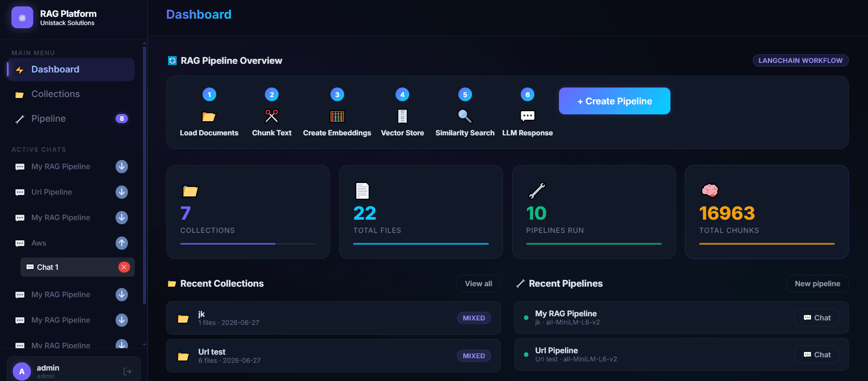Click the Similarity Search magnifier icon
Screen dimensions: 868x381
[465, 117]
